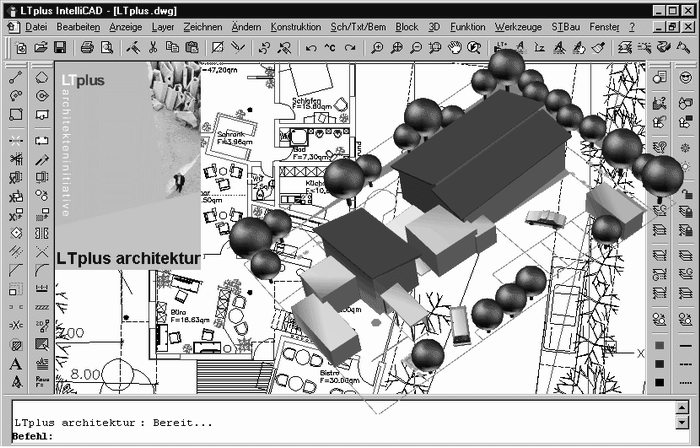Pick the black color swatch

[659, 382]
